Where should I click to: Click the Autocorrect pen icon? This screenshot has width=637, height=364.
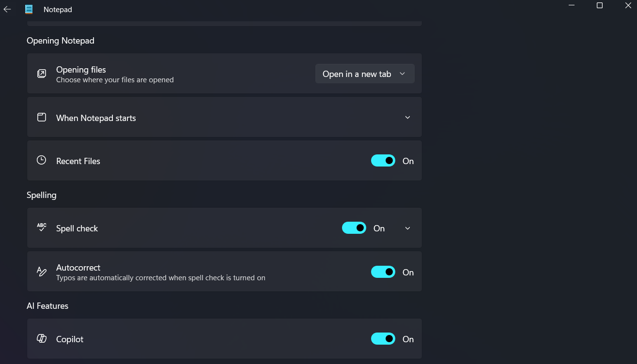[42, 272]
